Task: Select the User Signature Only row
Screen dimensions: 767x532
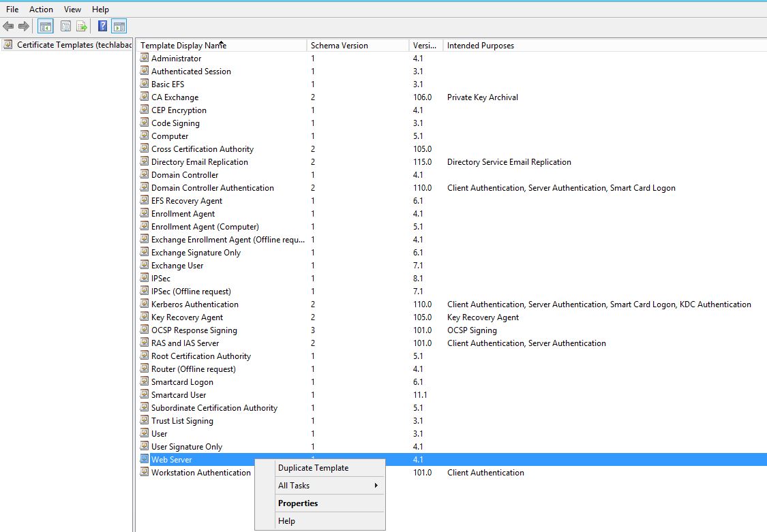Action: [451, 446]
